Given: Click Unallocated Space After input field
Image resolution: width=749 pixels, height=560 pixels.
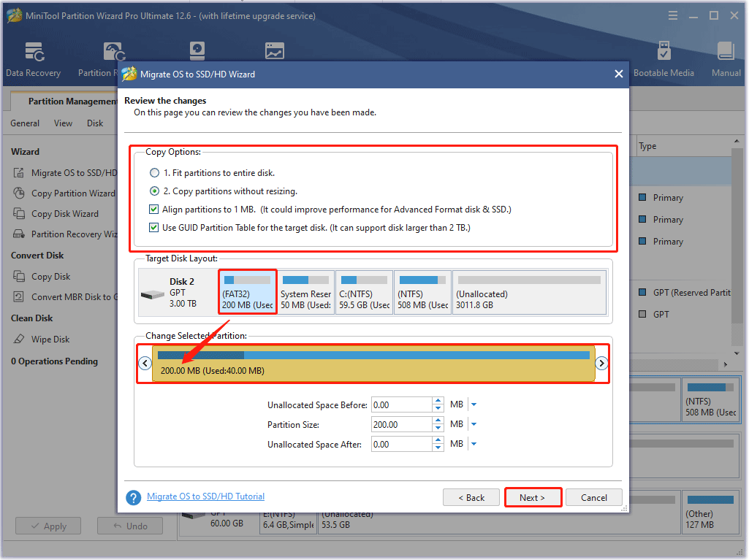Looking at the screenshot, I should tap(402, 444).
